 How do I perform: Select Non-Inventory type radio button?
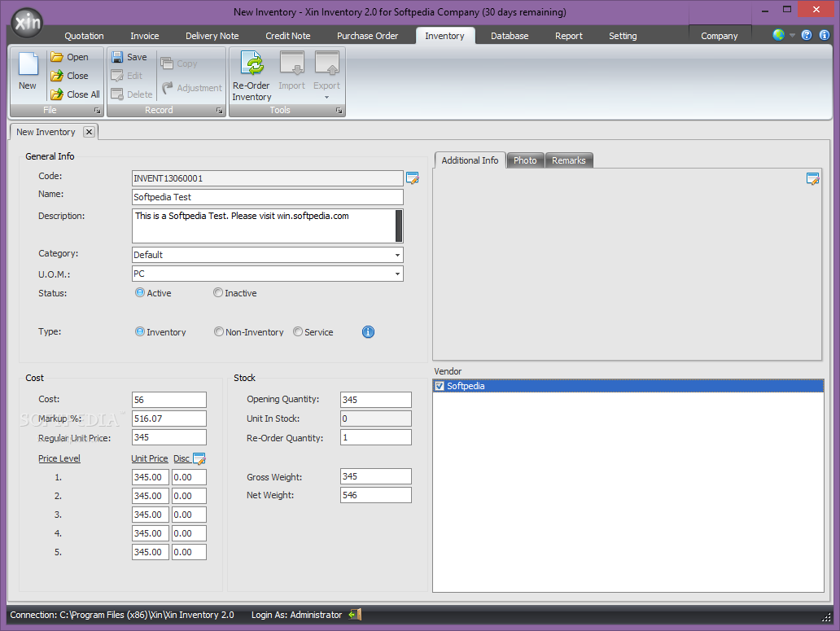tap(219, 331)
